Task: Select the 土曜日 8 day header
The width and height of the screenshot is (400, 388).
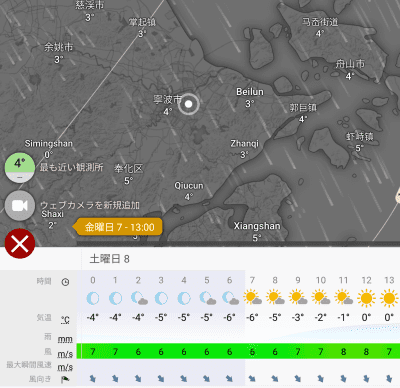Action: (109, 259)
